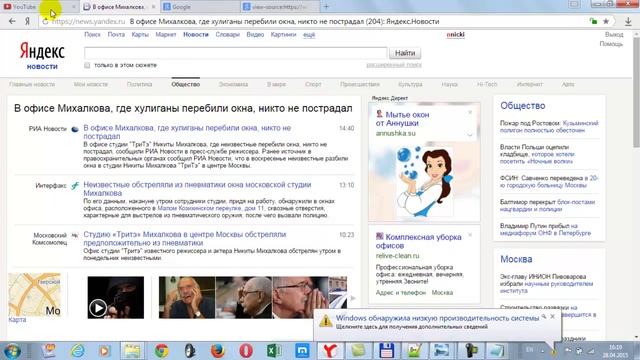Open the downloads arrow icon
Image resolution: width=640 pixels, height=360 pixels.
[628, 21]
